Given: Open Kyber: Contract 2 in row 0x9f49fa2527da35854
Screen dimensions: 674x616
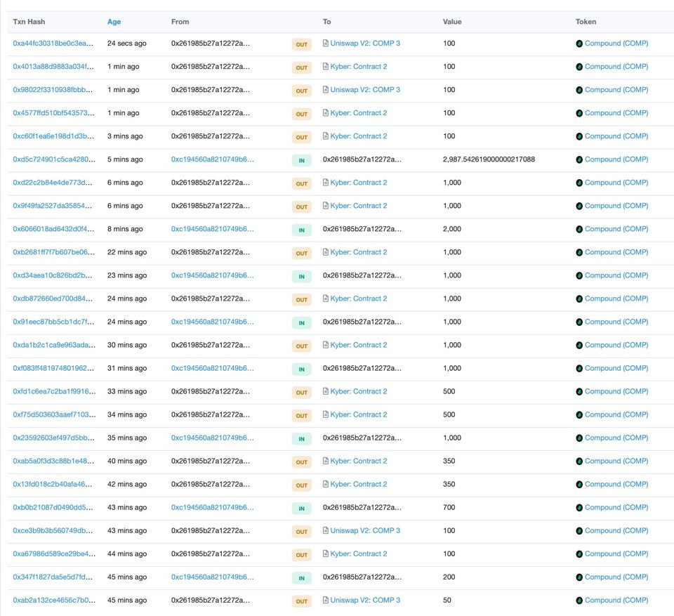Looking at the screenshot, I should click(359, 206).
